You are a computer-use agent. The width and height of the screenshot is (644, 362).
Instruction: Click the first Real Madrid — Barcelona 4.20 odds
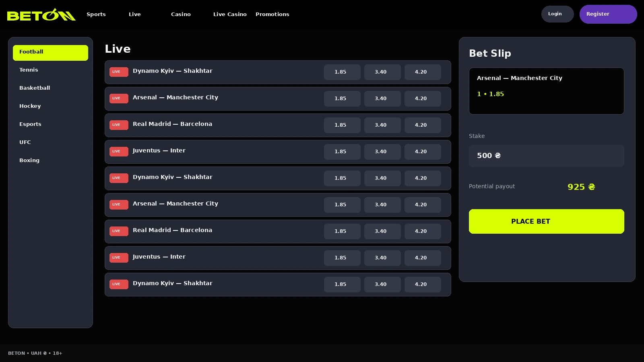[423, 125]
